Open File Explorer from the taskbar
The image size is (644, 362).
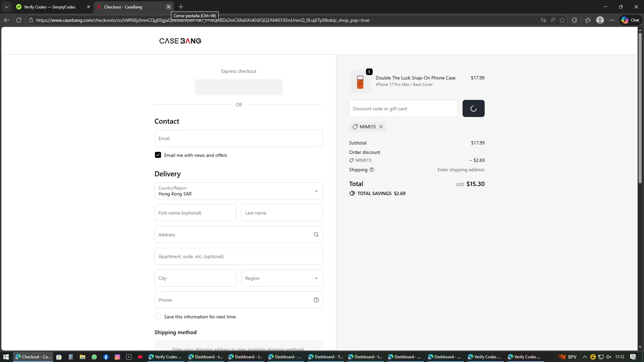tap(82, 357)
